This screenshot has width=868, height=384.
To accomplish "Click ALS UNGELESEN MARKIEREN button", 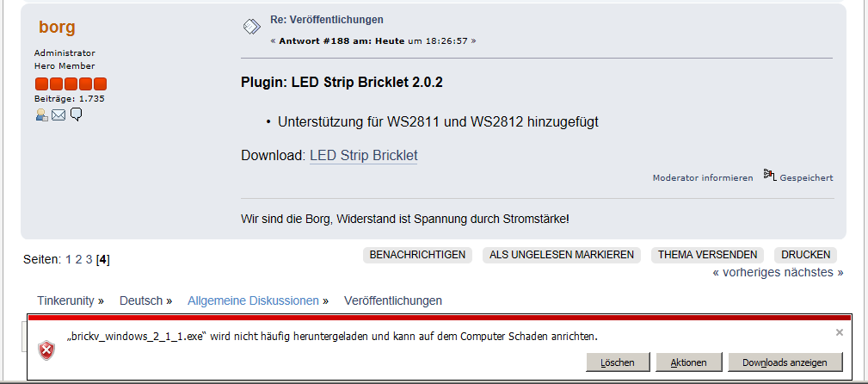I will pos(562,255).
